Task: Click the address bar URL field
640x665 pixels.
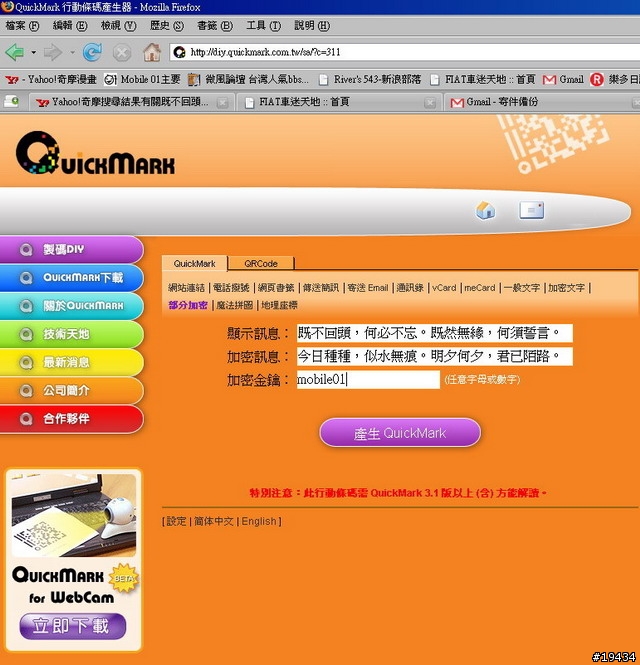Action: pos(406,52)
